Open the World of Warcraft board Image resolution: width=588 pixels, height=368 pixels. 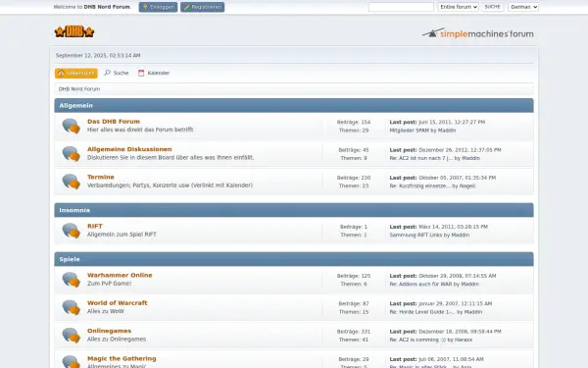pyautogui.click(x=117, y=302)
